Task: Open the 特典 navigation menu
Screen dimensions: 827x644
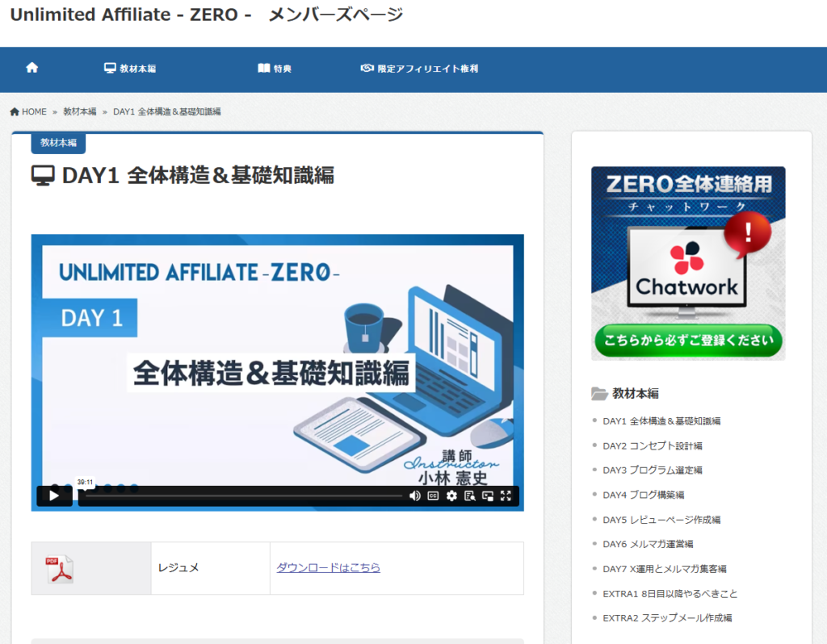Action: (x=275, y=69)
